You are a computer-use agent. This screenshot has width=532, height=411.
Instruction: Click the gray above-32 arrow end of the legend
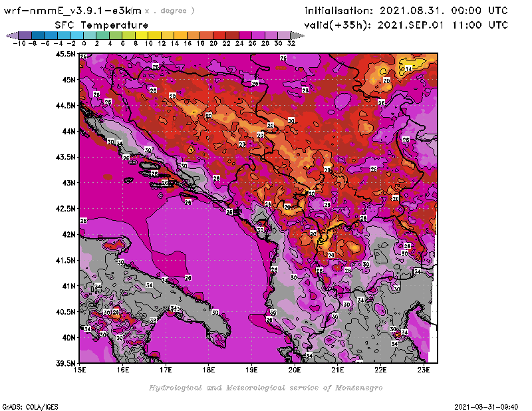(297, 36)
